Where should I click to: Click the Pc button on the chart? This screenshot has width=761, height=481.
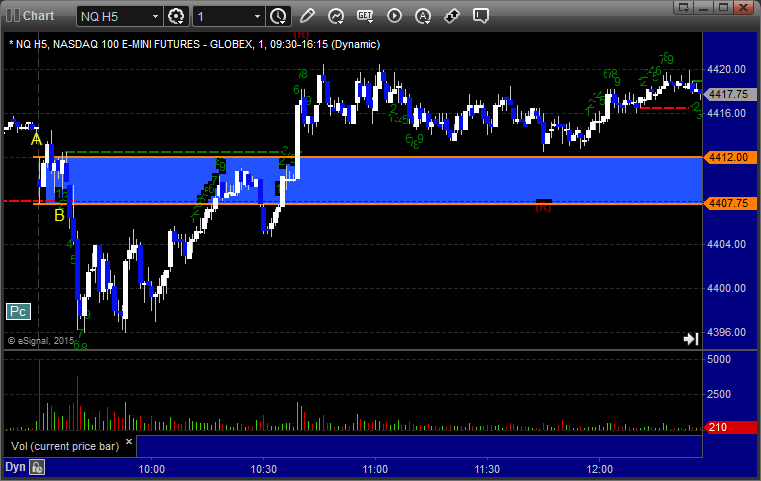pos(18,311)
